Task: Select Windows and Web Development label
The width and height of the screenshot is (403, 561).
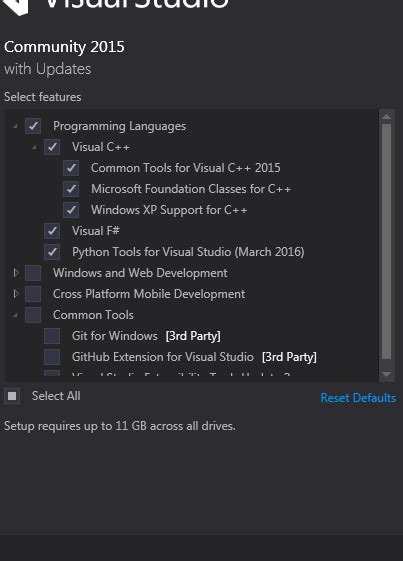Action: 140,273
